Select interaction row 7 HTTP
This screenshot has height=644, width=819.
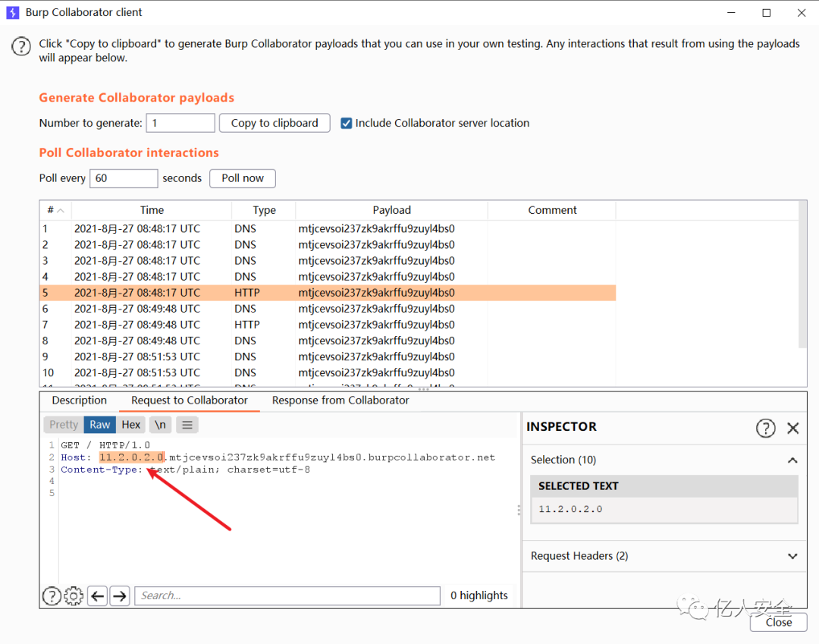(x=328, y=325)
